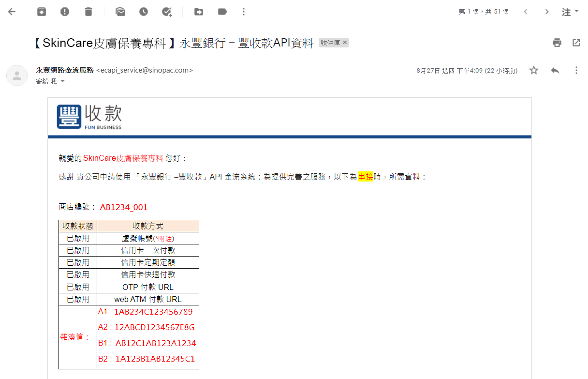Go to newer email arrow
The height and width of the screenshot is (379, 588).
[x=526, y=12]
